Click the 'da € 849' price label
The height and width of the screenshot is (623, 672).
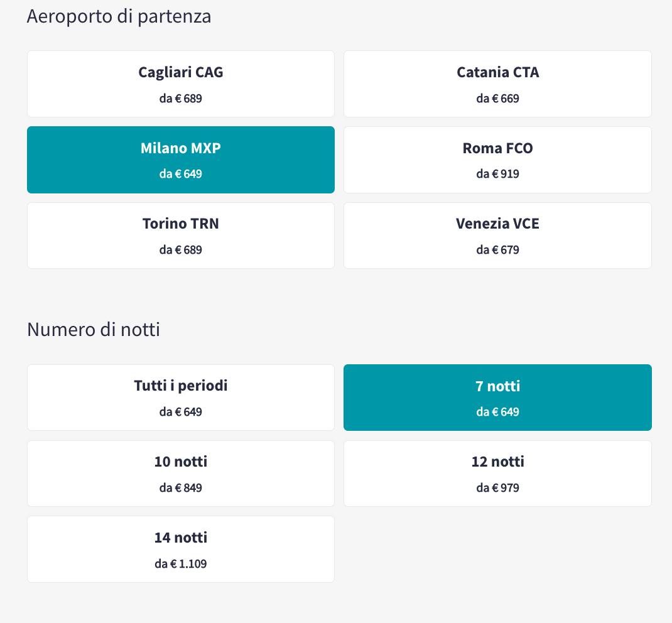181,488
